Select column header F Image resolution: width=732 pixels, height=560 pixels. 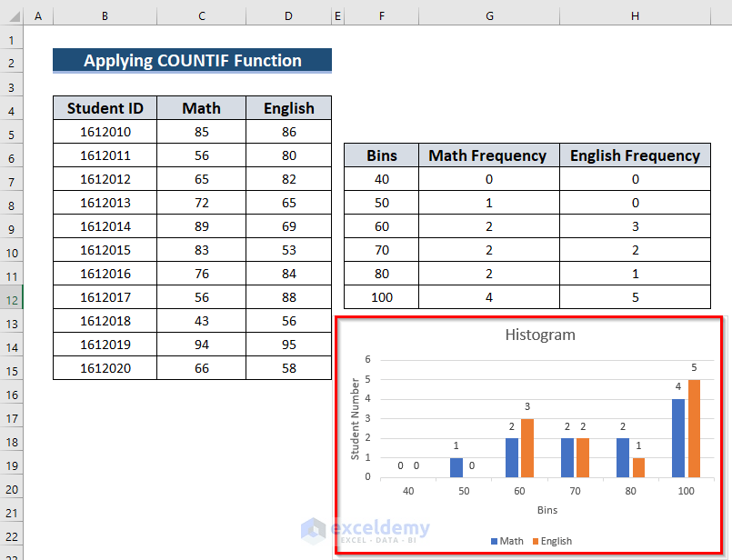tap(382, 16)
